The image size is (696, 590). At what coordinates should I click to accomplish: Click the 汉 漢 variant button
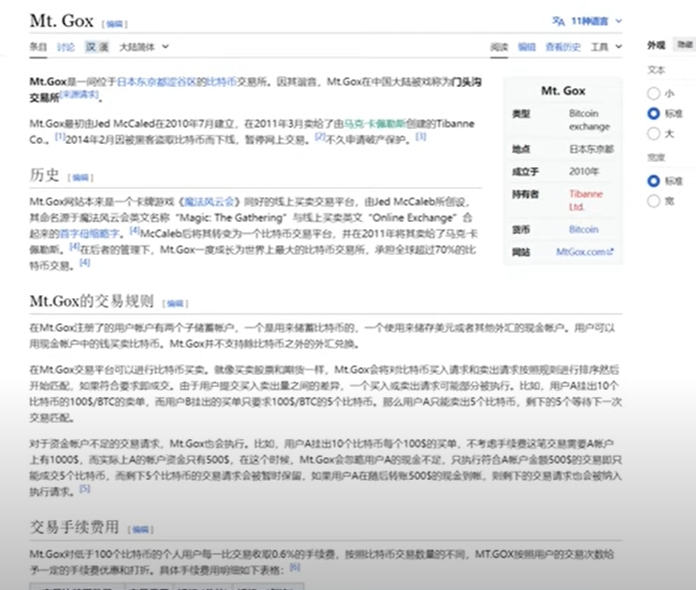[x=97, y=47]
